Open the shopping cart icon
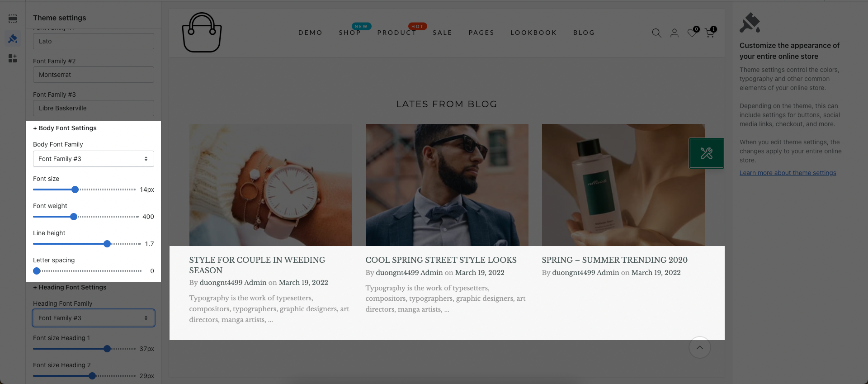 (710, 33)
